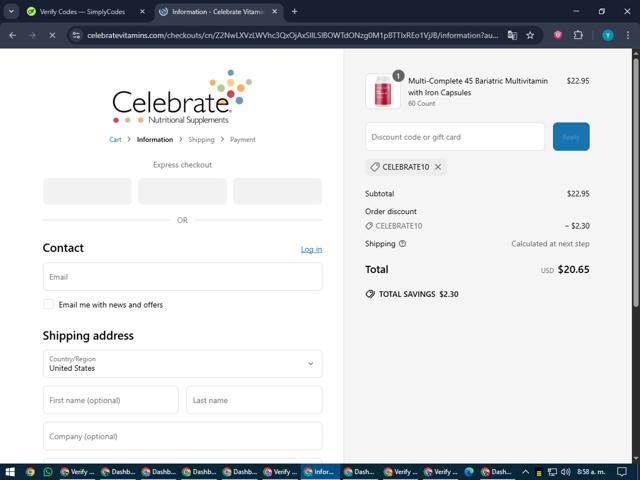The image size is (640, 480).
Task: Check Email me with news and offers
Action: pos(49,304)
